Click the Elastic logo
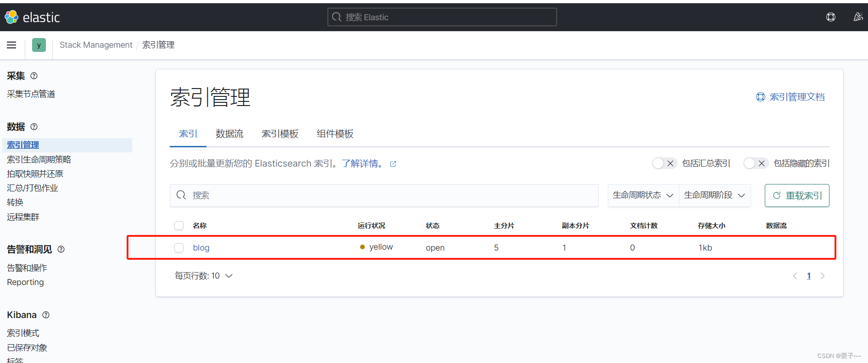 32,17
